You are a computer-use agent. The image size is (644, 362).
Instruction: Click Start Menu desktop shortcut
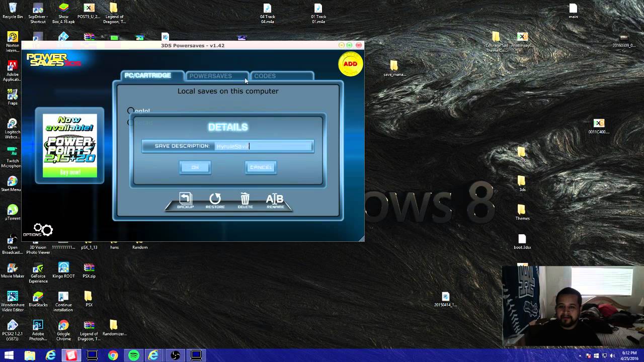(12, 184)
